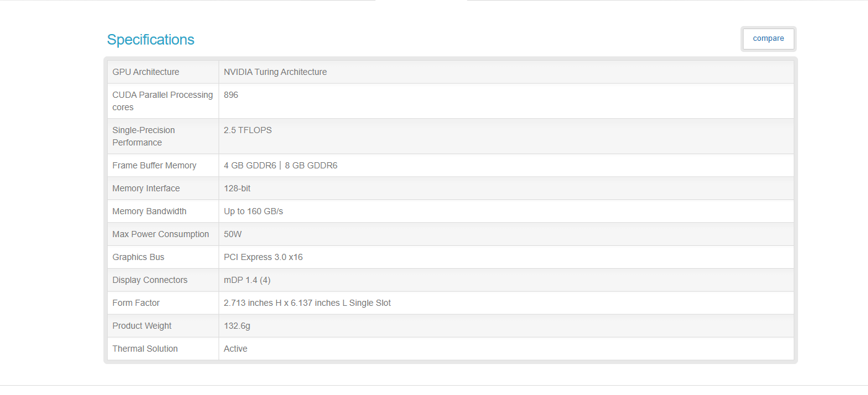
Task: Select the Up to 160 GB/s value
Action: tap(253, 211)
